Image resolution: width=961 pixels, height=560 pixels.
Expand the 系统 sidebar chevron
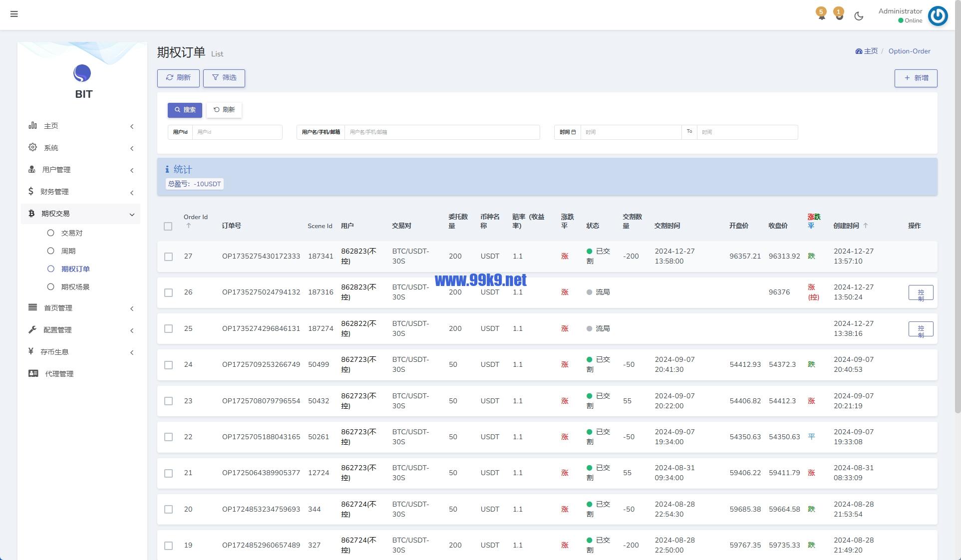point(132,148)
